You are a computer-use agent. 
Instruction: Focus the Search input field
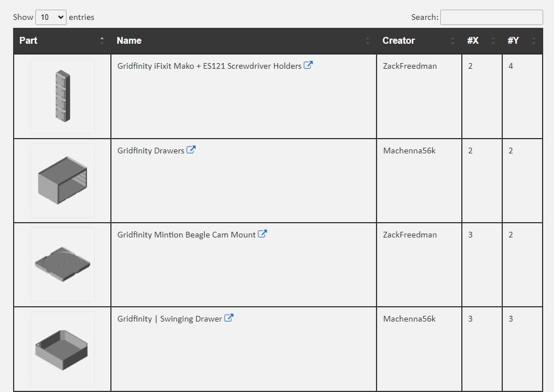coord(491,17)
